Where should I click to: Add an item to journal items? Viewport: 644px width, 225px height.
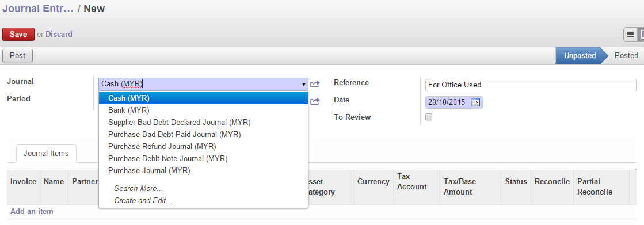(32, 211)
